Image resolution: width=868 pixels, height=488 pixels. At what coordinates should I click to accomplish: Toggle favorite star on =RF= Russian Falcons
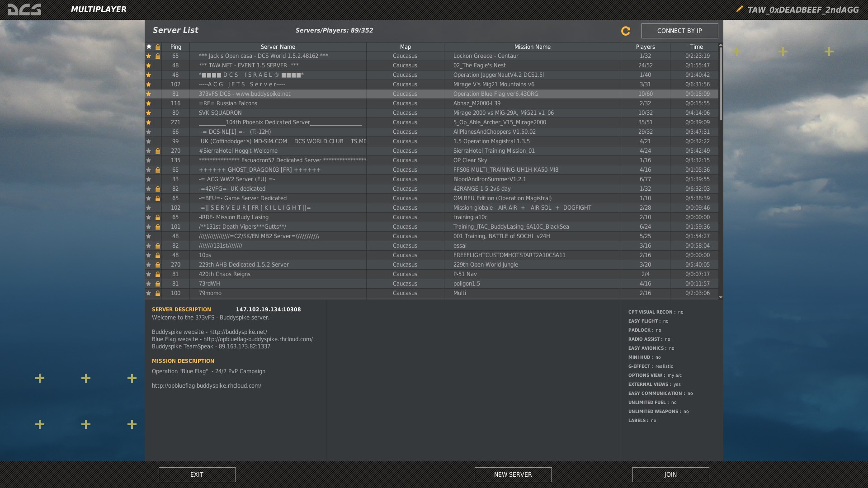[x=148, y=103]
